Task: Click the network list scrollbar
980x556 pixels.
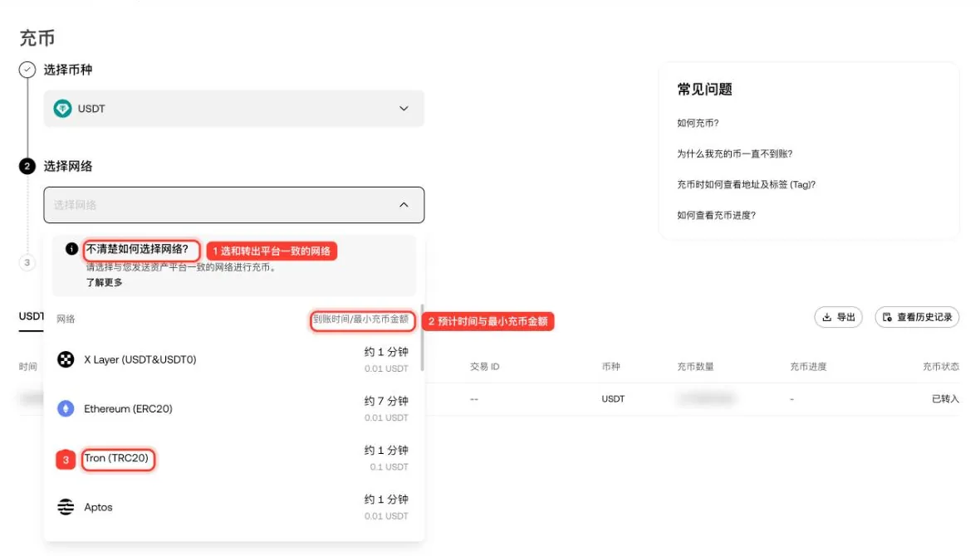Action: tap(422, 338)
